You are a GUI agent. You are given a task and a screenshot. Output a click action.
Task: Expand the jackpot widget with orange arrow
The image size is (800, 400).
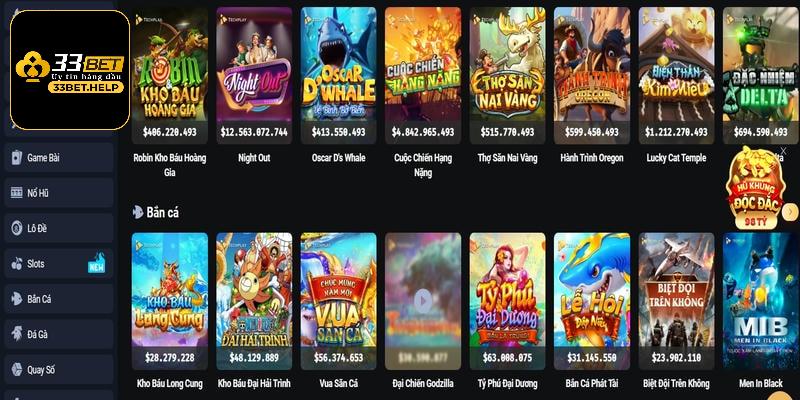click(791, 212)
